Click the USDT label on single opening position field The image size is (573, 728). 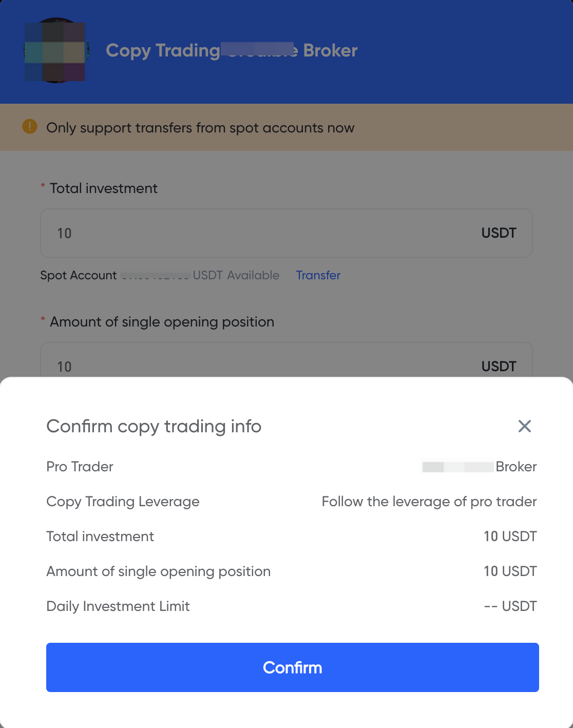click(x=498, y=366)
